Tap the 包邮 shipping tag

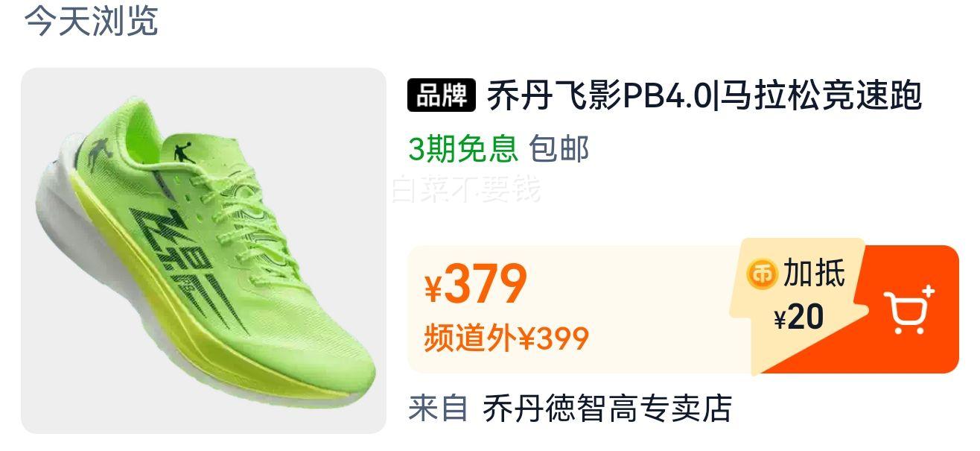[x=559, y=149]
